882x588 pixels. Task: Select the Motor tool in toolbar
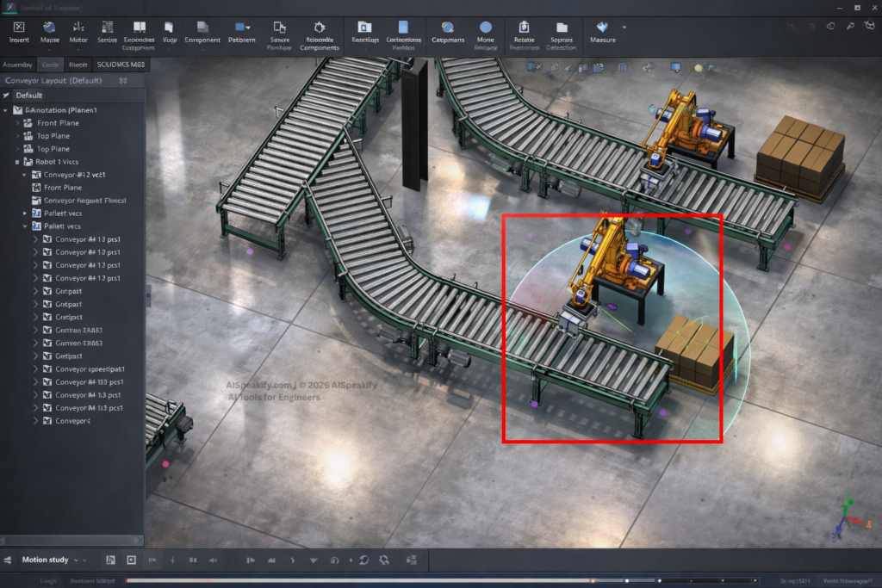pos(78,28)
